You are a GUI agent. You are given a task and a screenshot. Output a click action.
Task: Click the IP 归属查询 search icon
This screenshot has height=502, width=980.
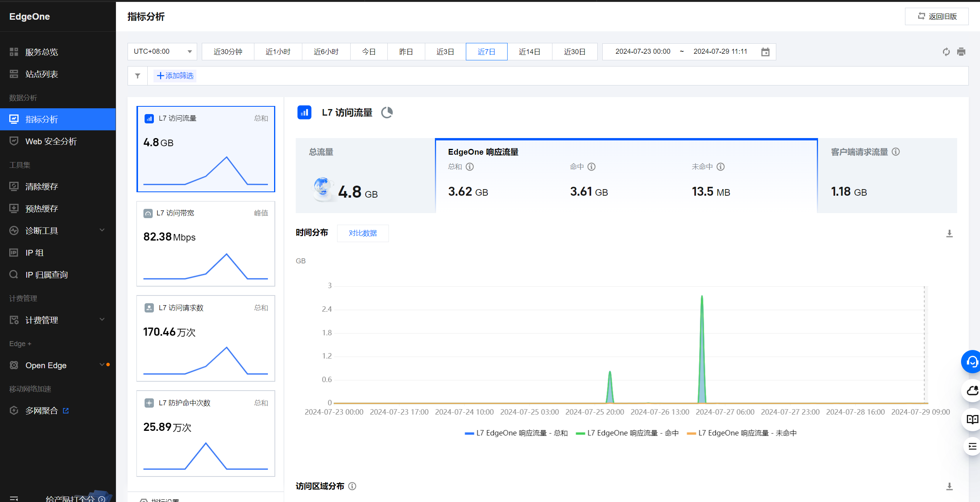[14, 275]
